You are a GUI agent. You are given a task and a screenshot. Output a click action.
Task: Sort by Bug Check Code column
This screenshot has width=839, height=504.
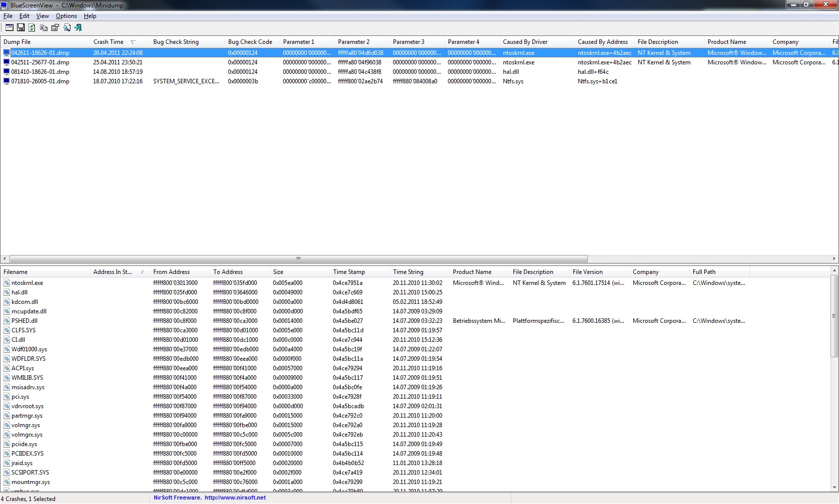click(252, 42)
